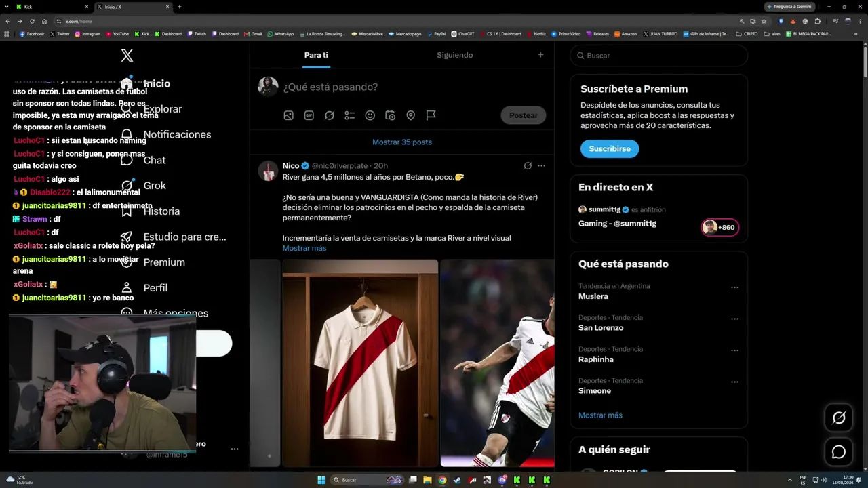Open a new browser tab
Screen dimensions: 868x488
tap(180, 7)
